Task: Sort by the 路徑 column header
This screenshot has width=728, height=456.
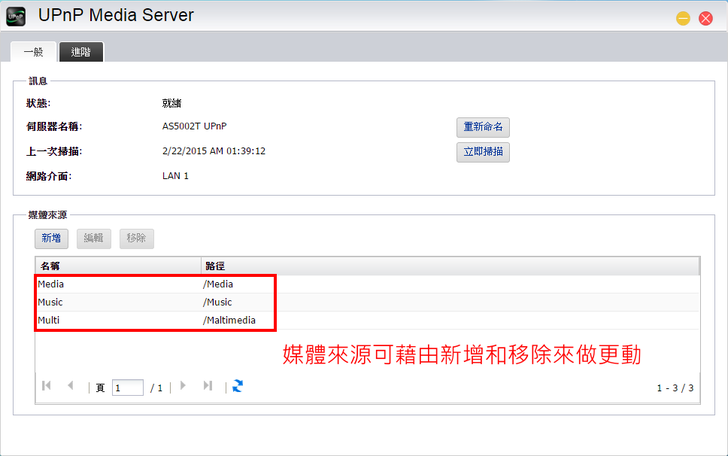Action: click(450, 266)
